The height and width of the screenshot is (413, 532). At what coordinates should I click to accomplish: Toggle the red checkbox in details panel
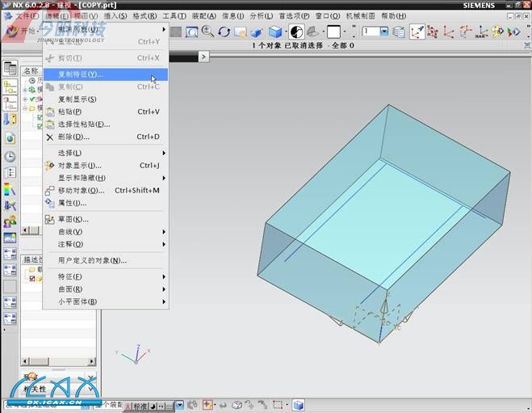pyautogui.click(x=32, y=278)
